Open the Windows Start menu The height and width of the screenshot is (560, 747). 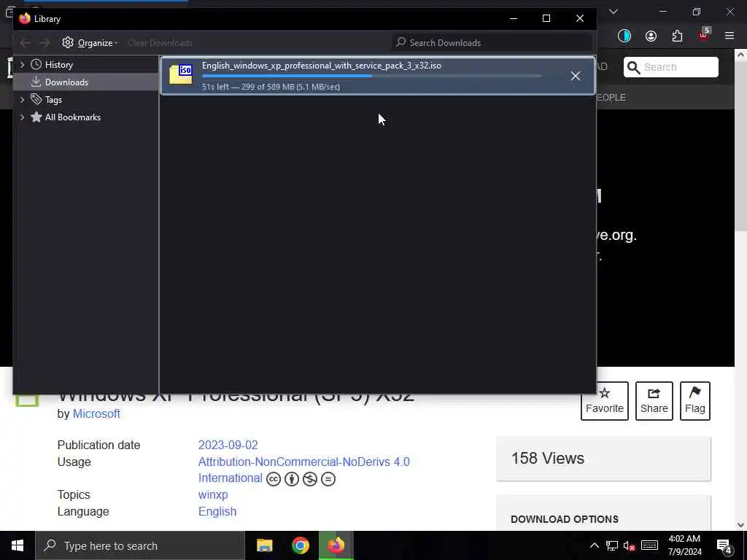tap(18, 545)
